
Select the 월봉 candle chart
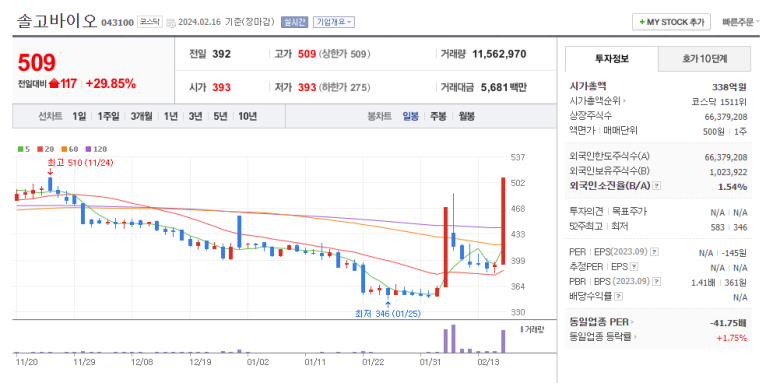coord(466,117)
